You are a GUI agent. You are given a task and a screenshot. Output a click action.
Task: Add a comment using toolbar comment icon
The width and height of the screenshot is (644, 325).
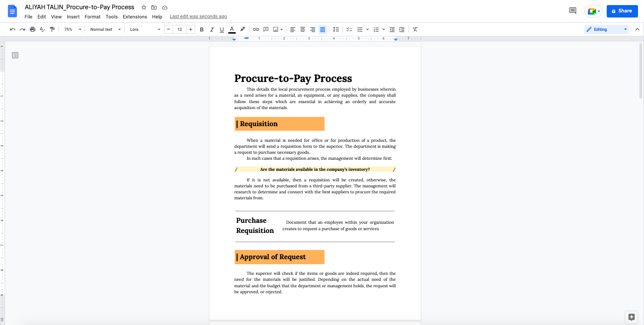coord(266,29)
